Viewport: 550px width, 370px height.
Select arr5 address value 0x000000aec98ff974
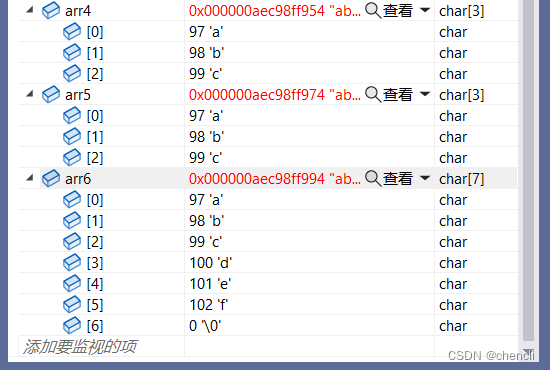coord(257,95)
